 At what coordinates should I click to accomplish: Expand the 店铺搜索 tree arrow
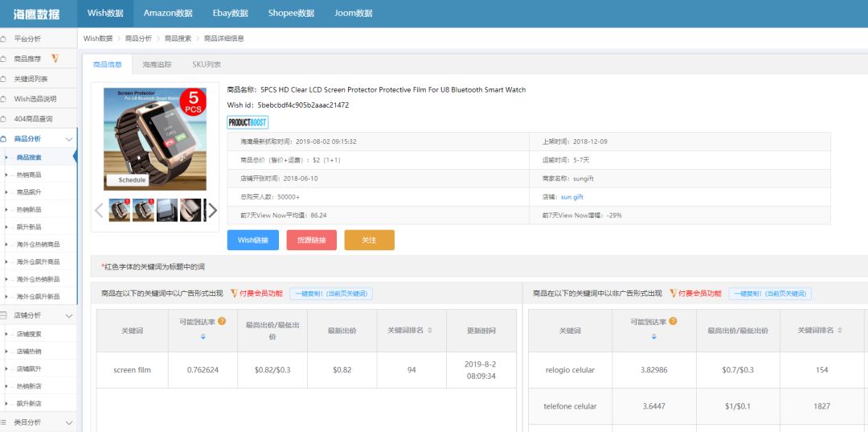[6, 335]
